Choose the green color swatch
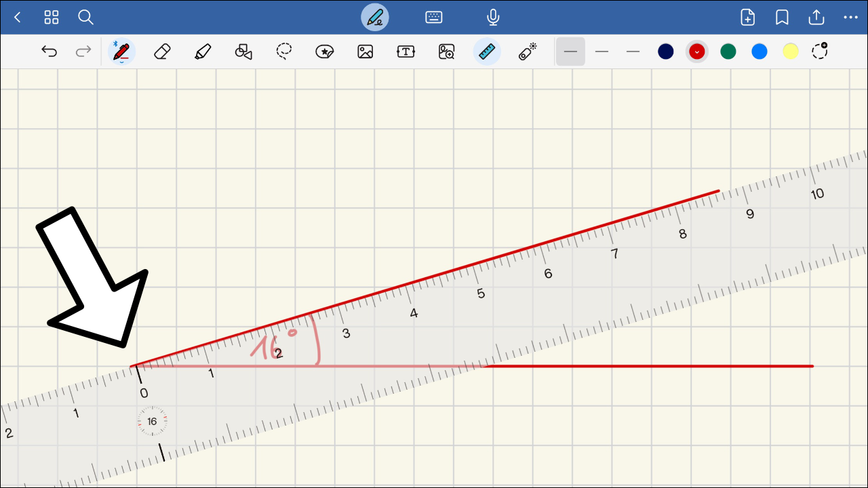The height and width of the screenshot is (488, 868). pos(728,52)
